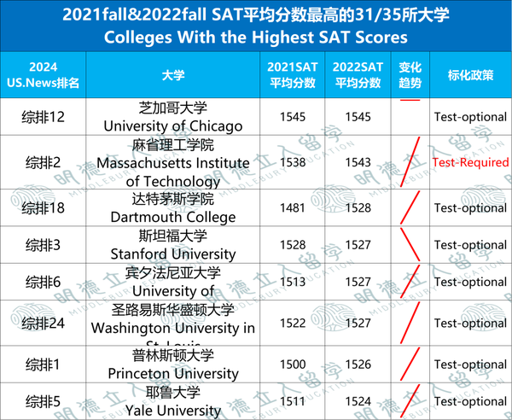The image size is (512, 420).
Task: Click Test-optional in the Stanford row
Action: [x=470, y=245]
